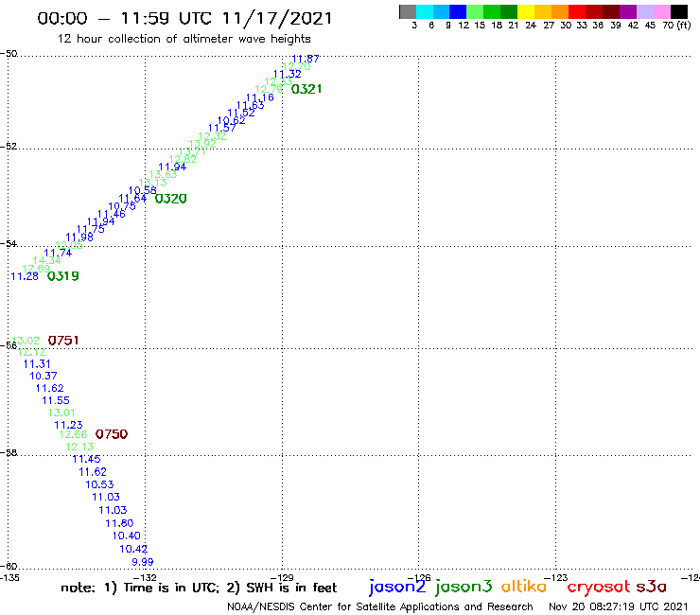Click the -123 longitude axis label
Screen dimensions: 700x615
(556, 578)
